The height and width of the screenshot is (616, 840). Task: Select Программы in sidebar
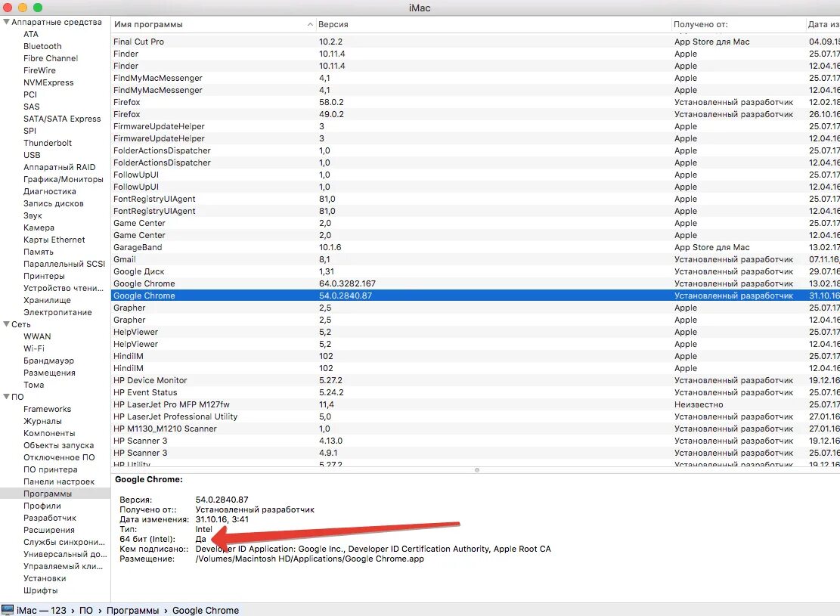point(47,494)
